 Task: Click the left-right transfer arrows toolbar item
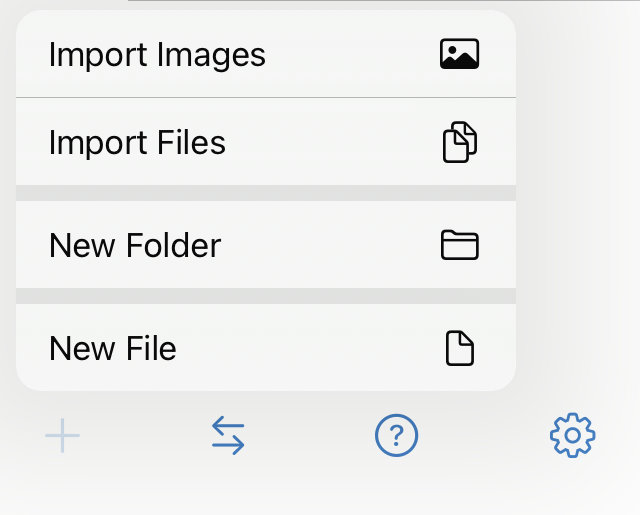pyautogui.click(x=228, y=435)
